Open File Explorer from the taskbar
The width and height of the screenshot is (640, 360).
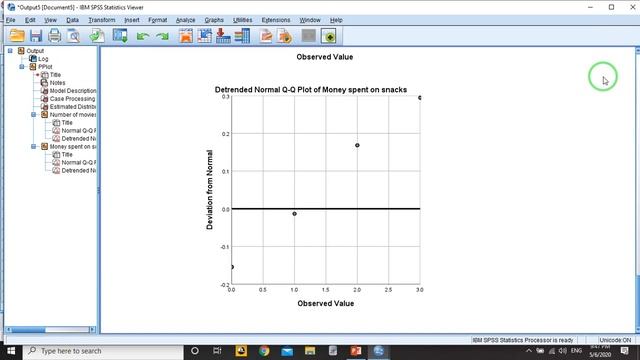310,351
